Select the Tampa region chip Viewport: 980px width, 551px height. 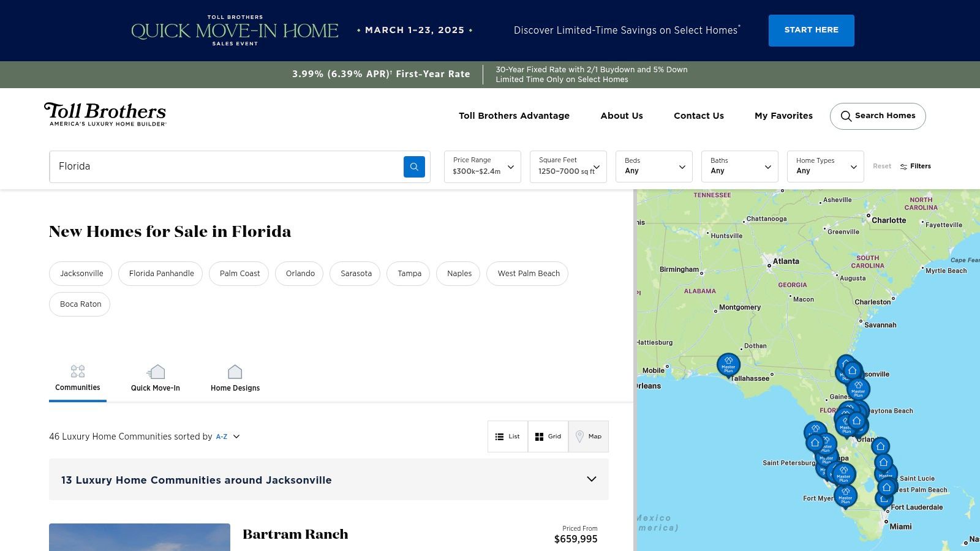tap(409, 274)
